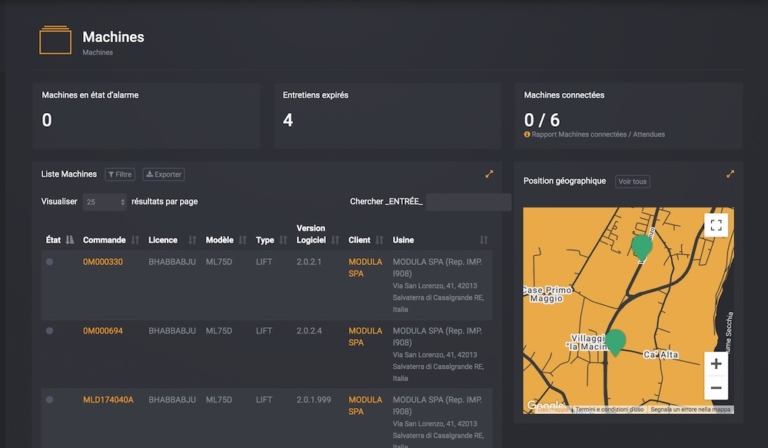Image resolution: width=768 pixels, height=448 pixels.
Task: Click version 2.0.2.4 cell
Action: (309, 331)
